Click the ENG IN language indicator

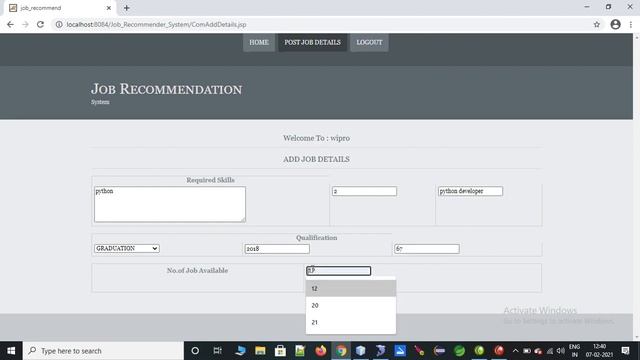[x=574, y=351]
